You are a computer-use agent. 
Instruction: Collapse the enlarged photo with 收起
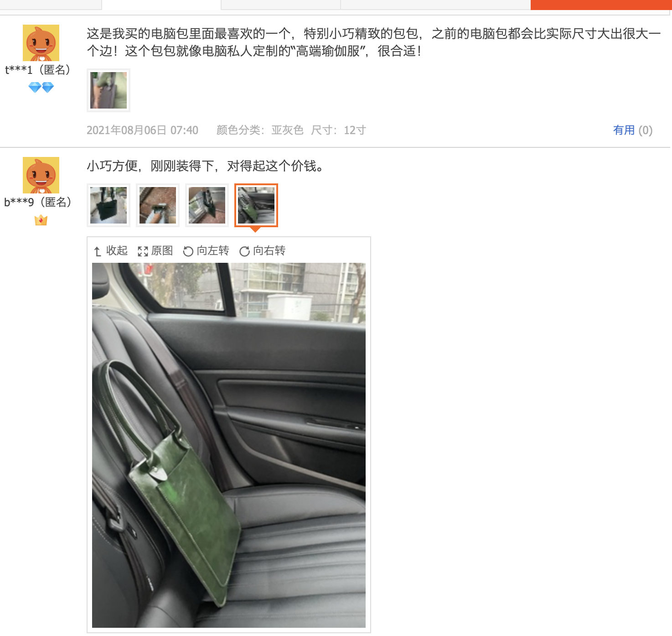110,251
